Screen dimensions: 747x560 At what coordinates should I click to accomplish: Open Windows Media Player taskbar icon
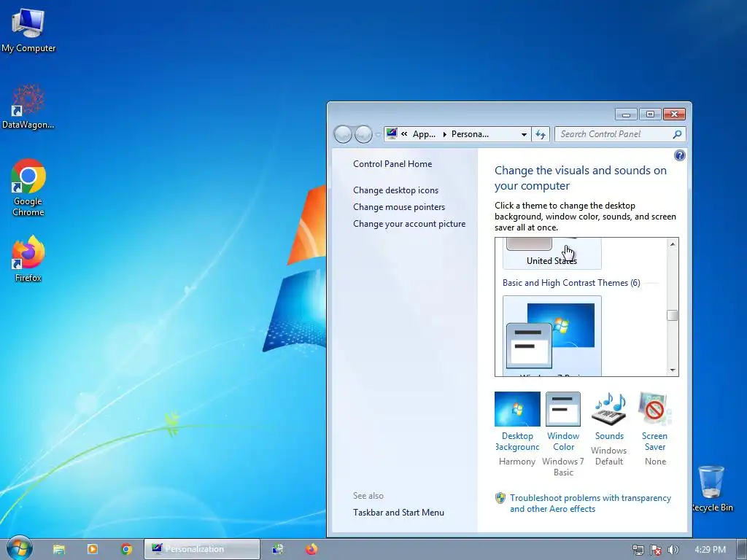click(93, 549)
